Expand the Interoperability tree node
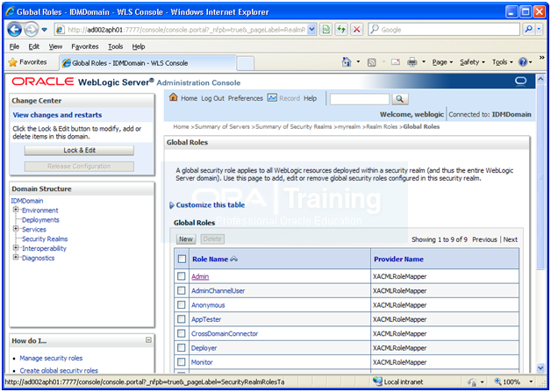Image resolution: width=551 pixels, height=392 pixels. (16, 247)
